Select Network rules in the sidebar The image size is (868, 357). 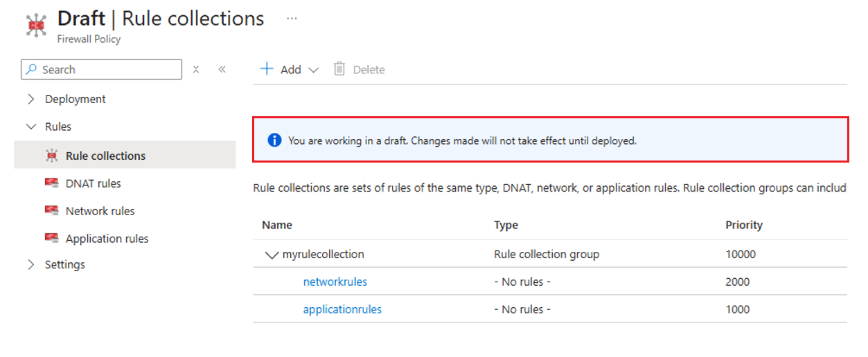click(100, 211)
